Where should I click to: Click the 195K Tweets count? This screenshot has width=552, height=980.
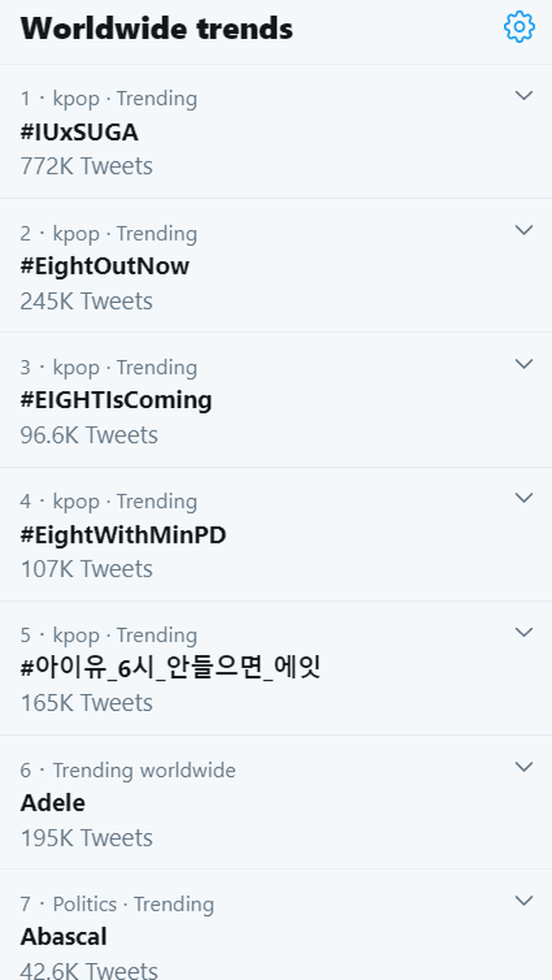86,837
